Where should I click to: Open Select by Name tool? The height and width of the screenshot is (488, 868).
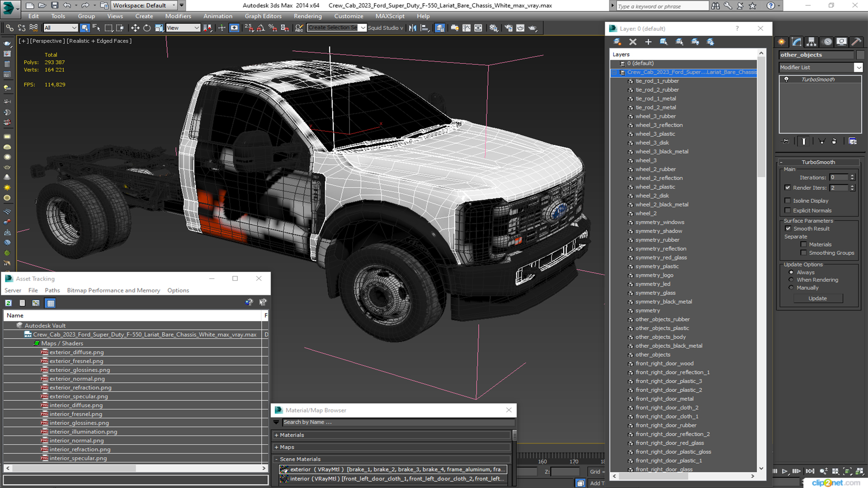coord(96,28)
